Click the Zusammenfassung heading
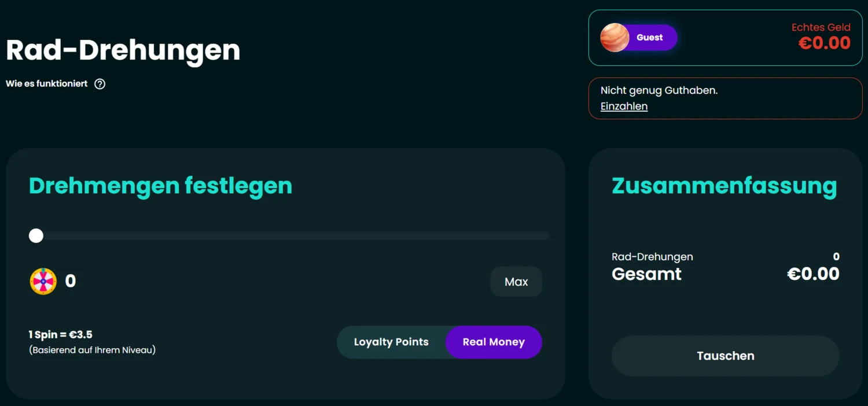868x406 pixels. tap(724, 186)
